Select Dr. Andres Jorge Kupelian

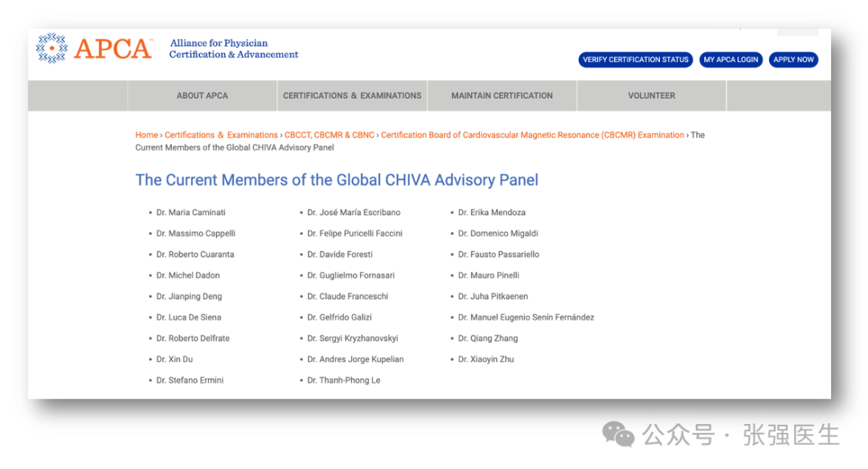pyautogui.click(x=355, y=360)
